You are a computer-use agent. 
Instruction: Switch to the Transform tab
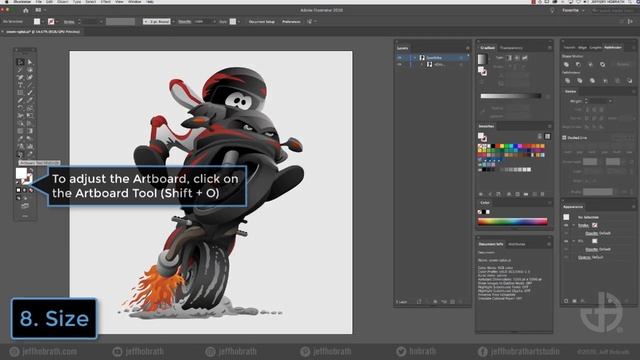pyautogui.click(x=569, y=47)
